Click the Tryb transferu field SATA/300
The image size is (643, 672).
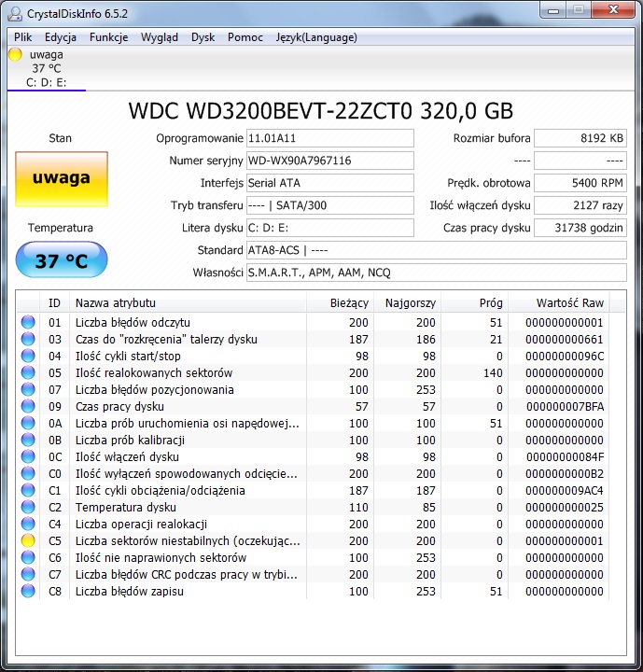tap(330, 205)
